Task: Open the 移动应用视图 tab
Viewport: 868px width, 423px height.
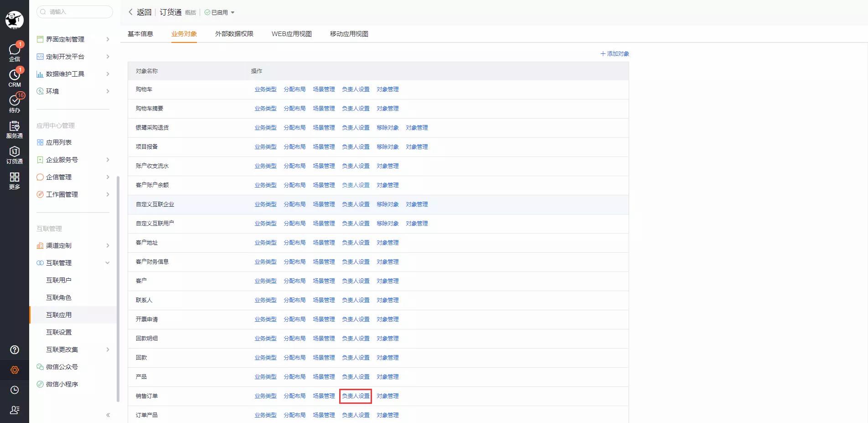Action: coord(349,34)
